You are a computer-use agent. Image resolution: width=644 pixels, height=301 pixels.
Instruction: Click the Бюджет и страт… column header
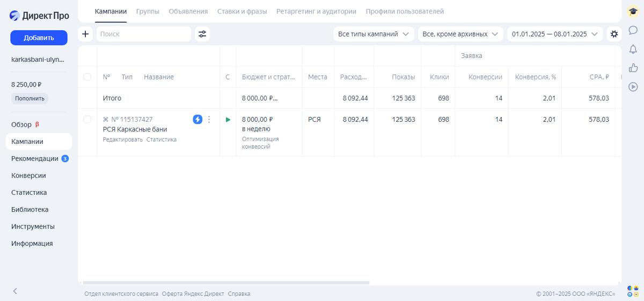(268, 77)
